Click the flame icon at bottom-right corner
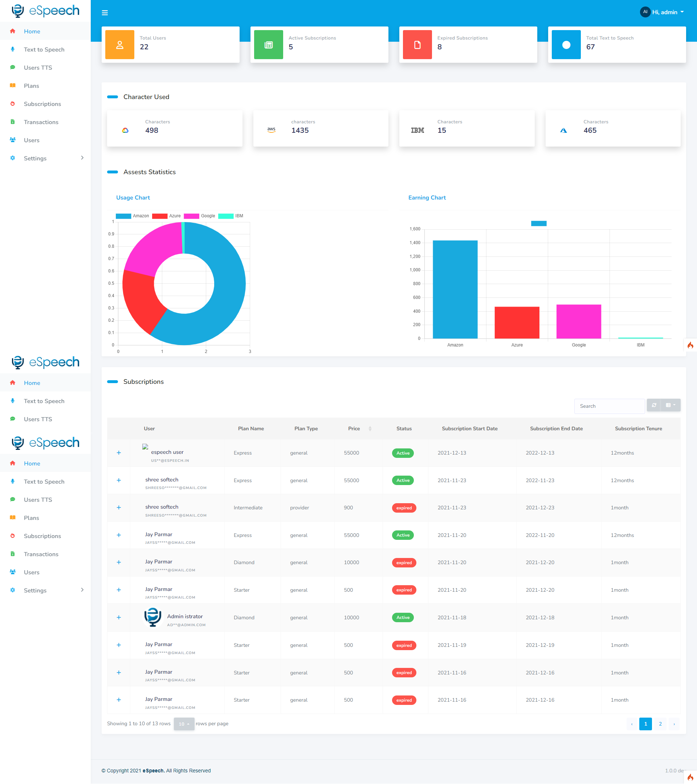This screenshot has height=784, width=697. coord(690,777)
